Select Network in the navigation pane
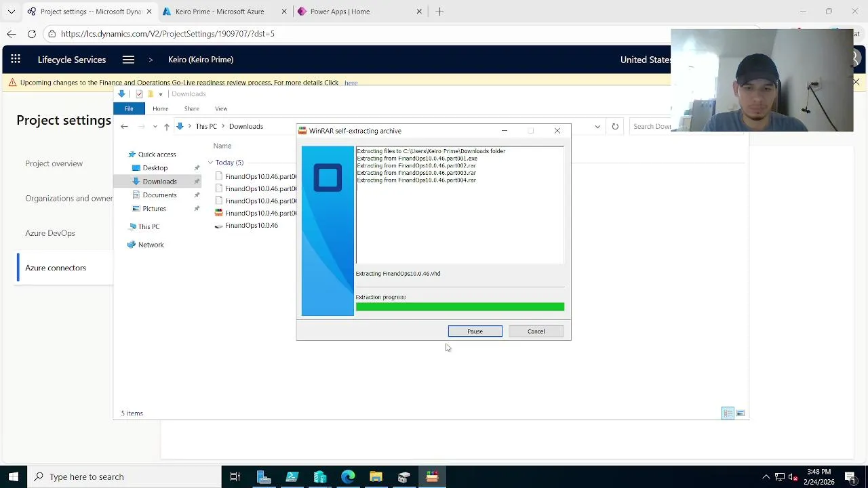This screenshot has height=488, width=868. tap(151, 245)
